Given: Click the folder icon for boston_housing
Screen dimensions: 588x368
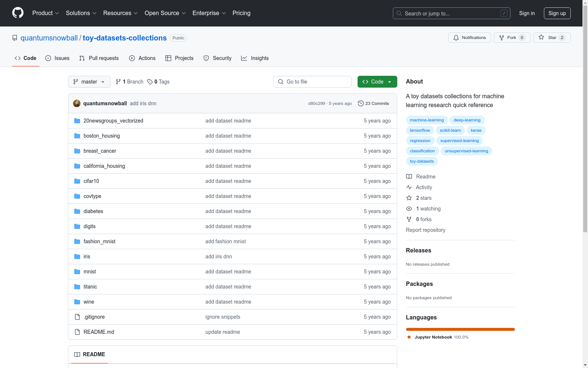Looking at the screenshot, I should [x=77, y=136].
